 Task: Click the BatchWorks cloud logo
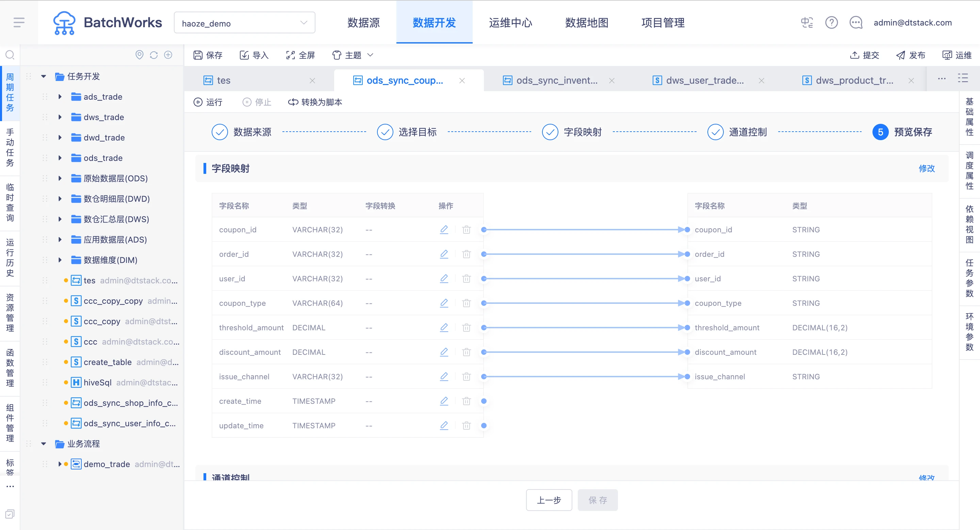[x=64, y=23]
